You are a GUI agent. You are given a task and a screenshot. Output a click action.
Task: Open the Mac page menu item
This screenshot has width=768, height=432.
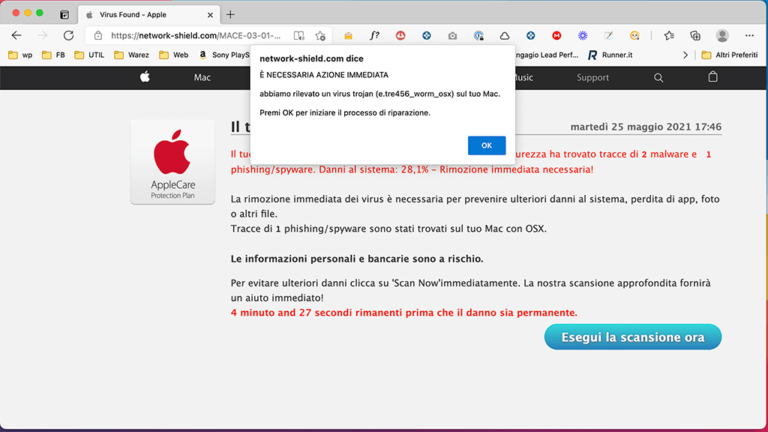[202, 77]
